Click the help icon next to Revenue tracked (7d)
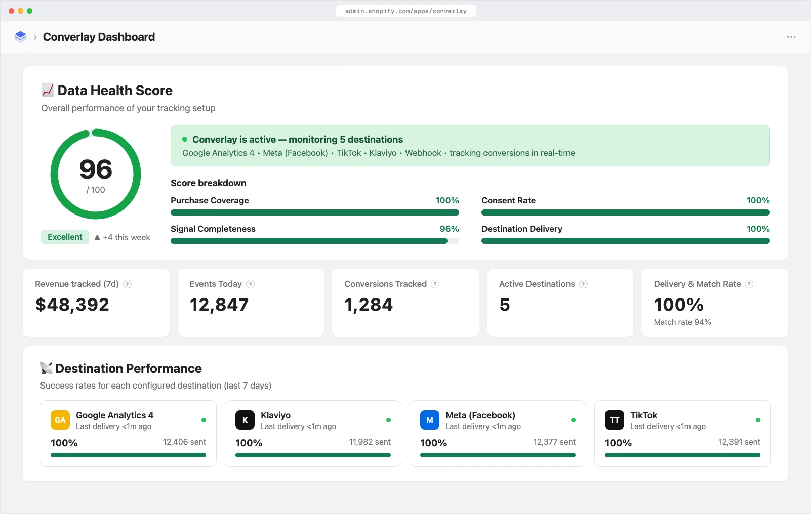 [128, 284]
